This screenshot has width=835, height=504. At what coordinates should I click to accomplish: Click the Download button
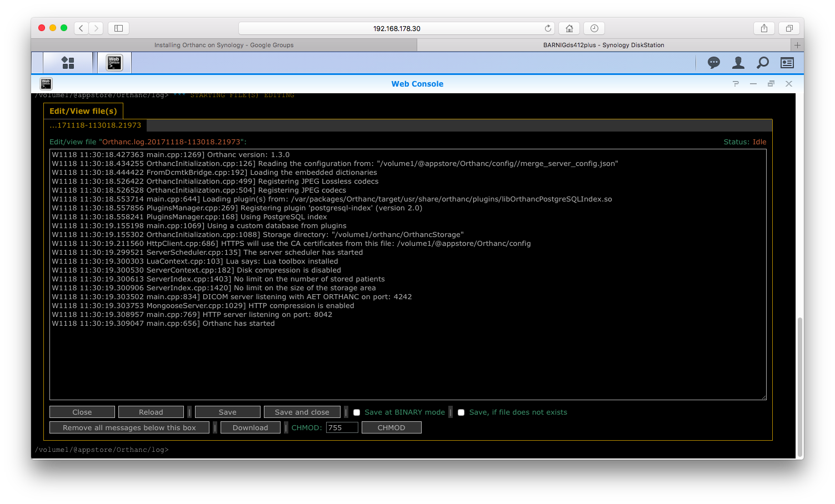251,427
